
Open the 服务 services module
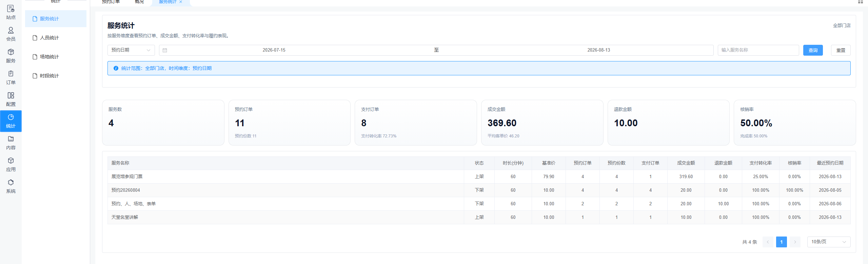point(11,56)
